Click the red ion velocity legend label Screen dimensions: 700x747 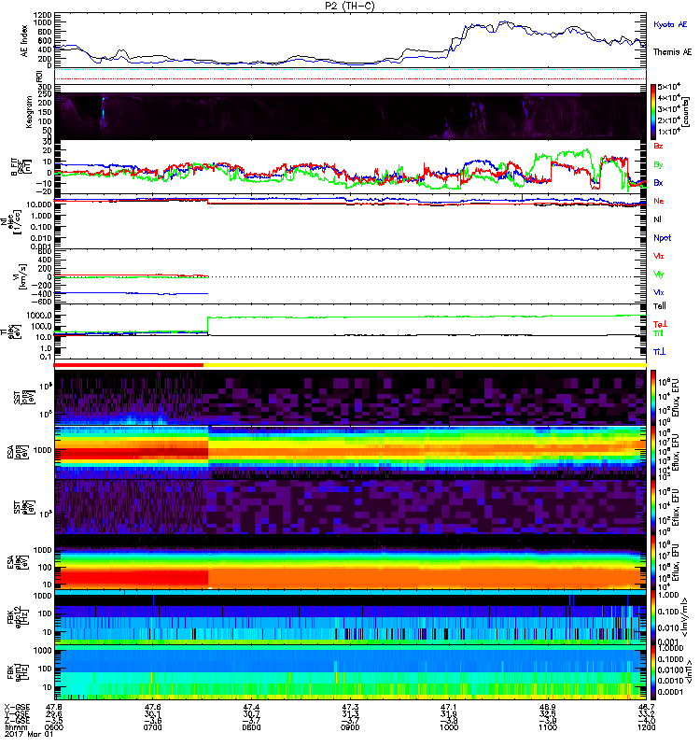[659, 256]
